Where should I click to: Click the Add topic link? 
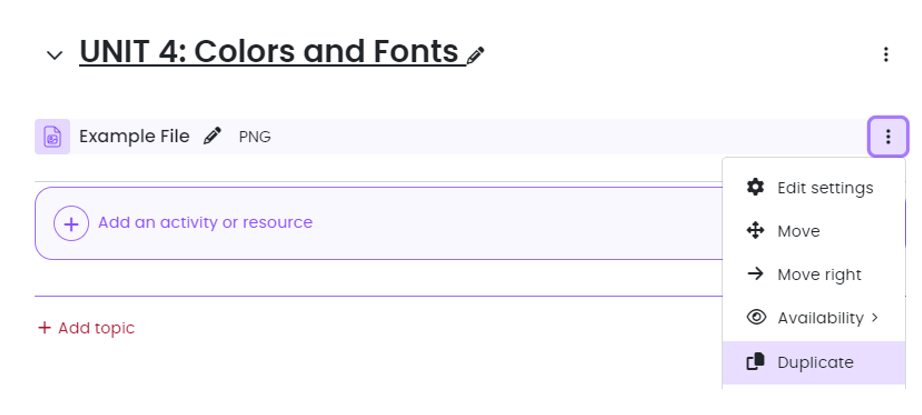click(x=86, y=328)
